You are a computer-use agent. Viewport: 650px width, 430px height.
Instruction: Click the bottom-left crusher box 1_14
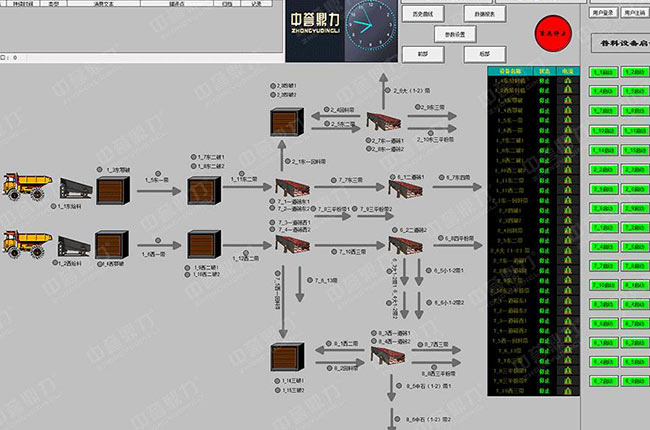288,359
